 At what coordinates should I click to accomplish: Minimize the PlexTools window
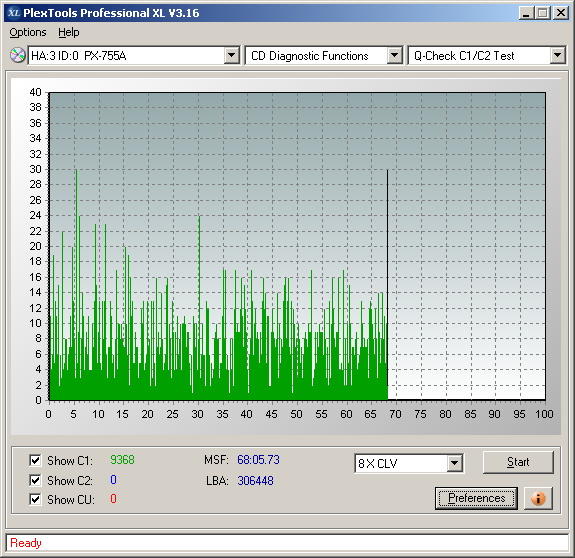pos(526,13)
